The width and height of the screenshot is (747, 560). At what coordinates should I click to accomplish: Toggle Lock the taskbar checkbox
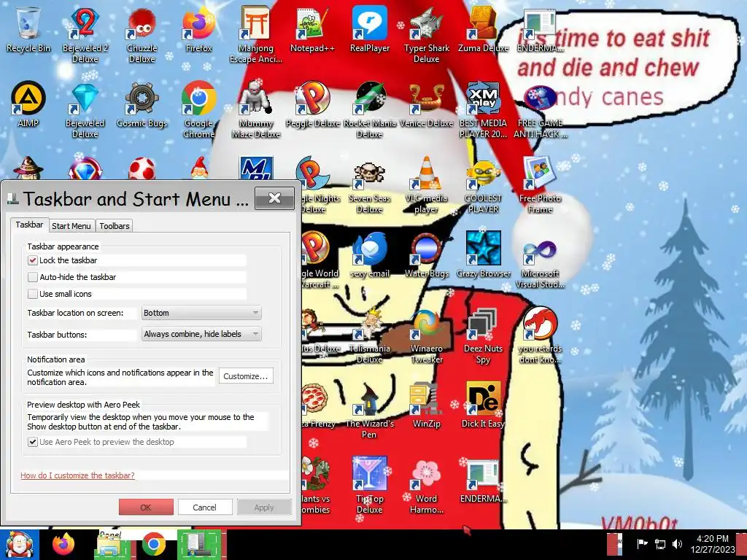[32, 260]
